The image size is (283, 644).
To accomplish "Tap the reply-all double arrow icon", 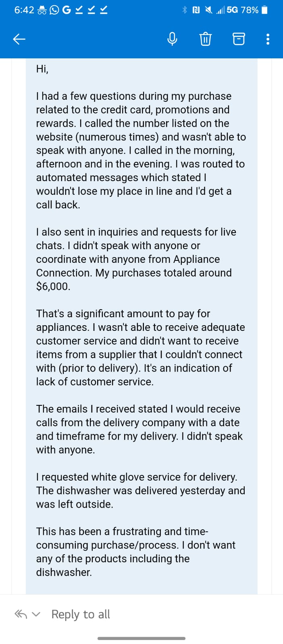I will (21, 614).
